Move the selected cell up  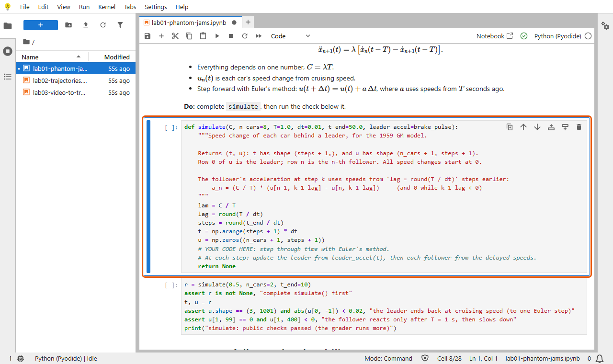(x=523, y=127)
